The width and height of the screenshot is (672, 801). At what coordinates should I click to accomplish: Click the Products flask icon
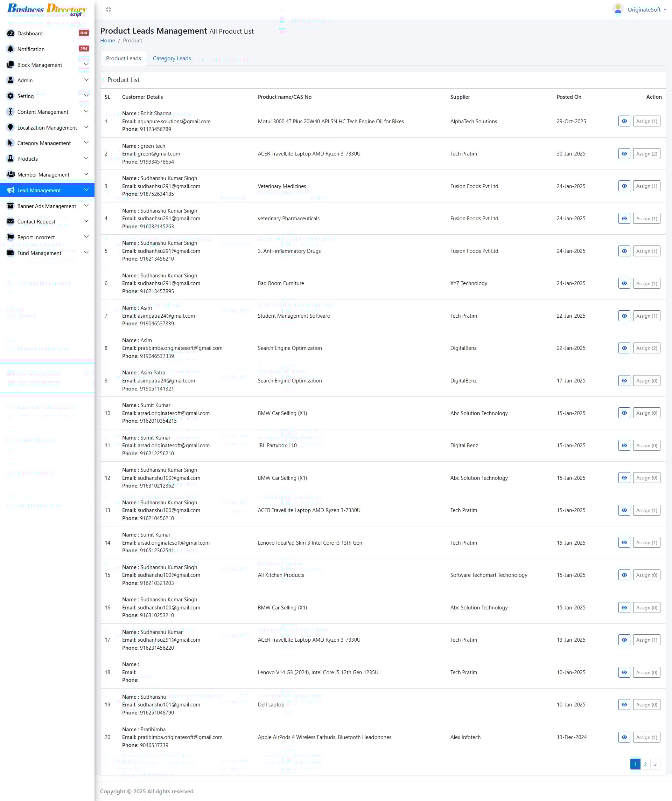click(10, 159)
